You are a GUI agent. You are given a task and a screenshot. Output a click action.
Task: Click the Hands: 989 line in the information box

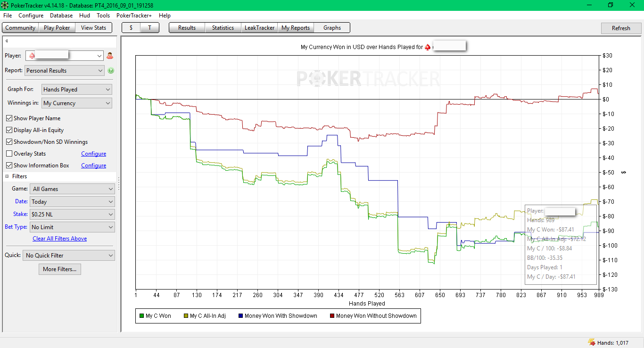point(541,220)
